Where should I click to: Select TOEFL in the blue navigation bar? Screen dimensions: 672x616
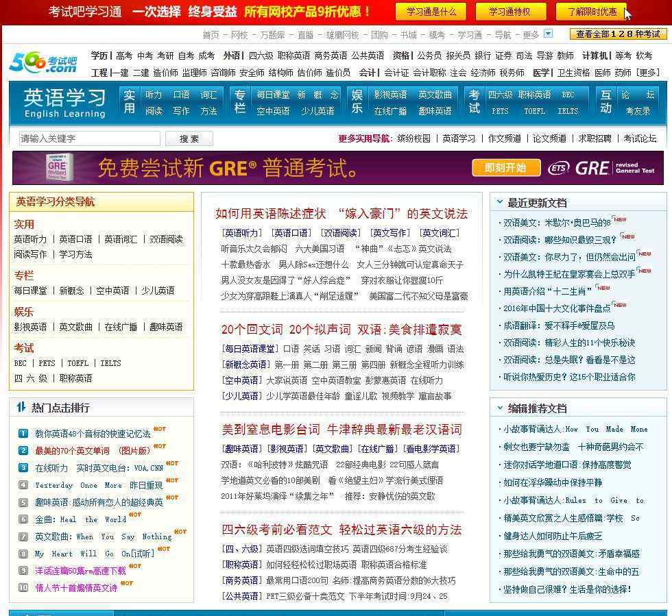pos(534,110)
